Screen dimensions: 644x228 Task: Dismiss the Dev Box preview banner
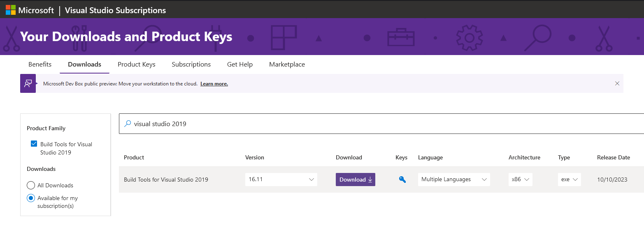[617, 83]
